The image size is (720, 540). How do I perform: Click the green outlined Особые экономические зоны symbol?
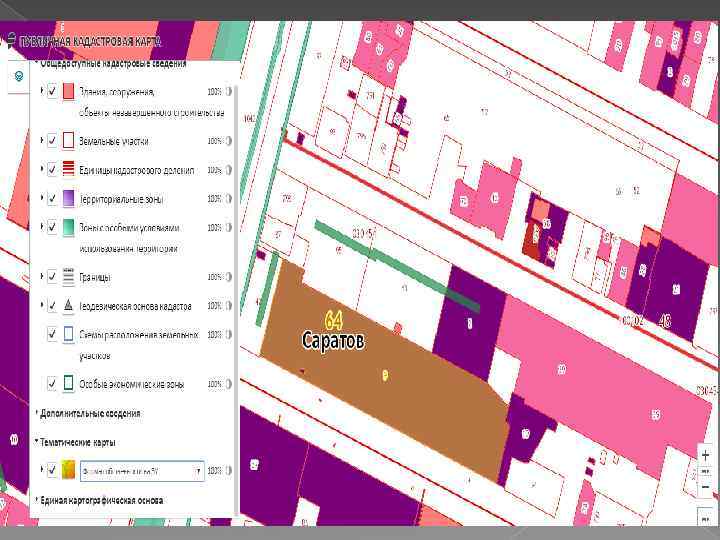pos(68,383)
